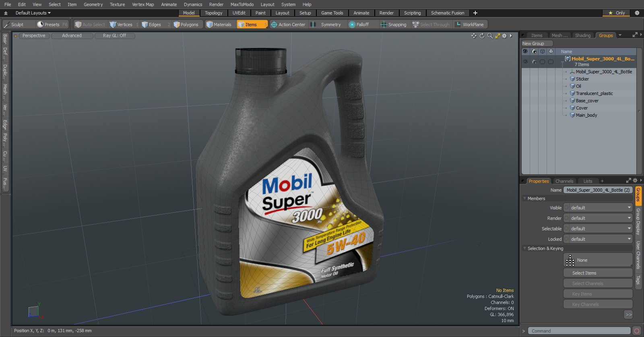Click the Sticker mesh item
Image resolution: width=644 pixels, height=337 pixels.
582,79
